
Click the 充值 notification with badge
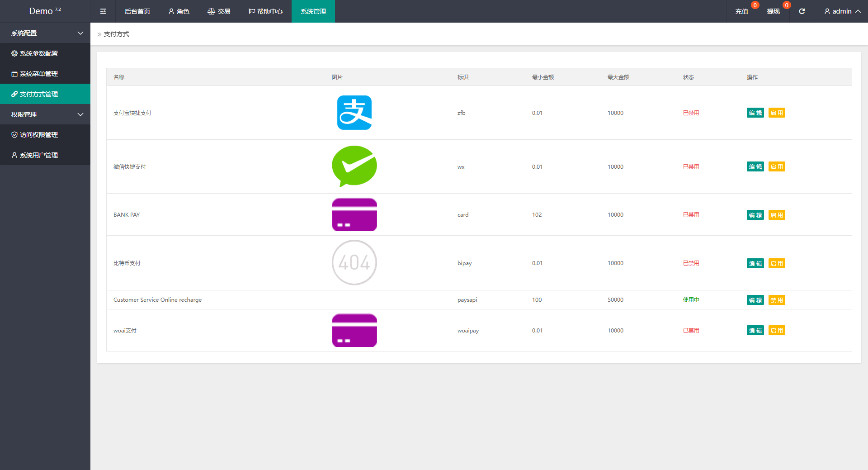coord(742,11)
